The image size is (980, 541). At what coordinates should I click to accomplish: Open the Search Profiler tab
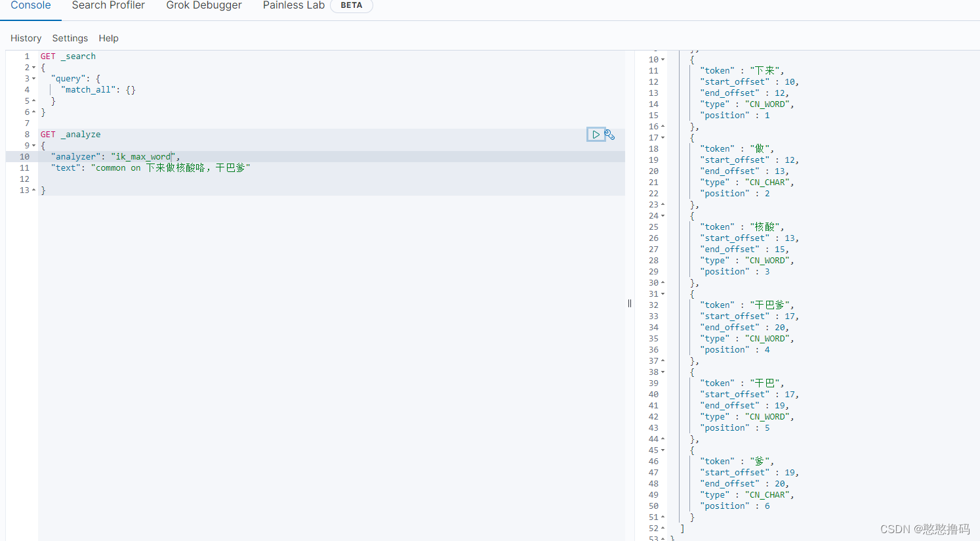[108, 5]
